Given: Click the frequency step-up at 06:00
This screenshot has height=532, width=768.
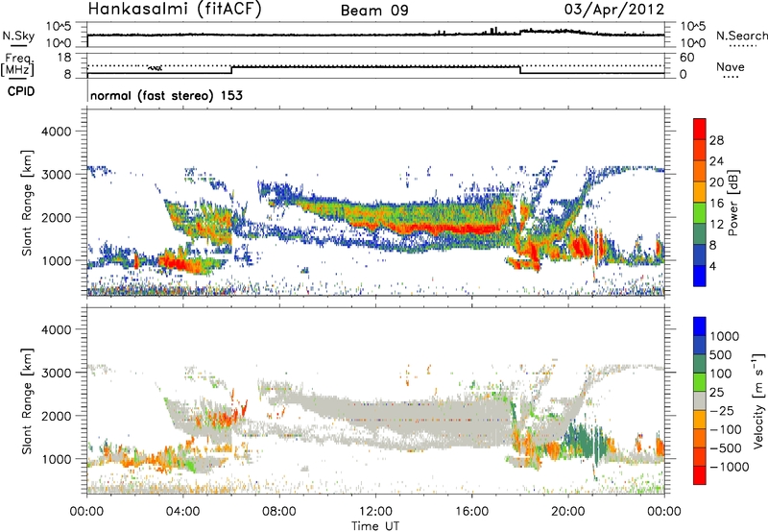Looking at the screenshot, I should (x=231, y=70).
